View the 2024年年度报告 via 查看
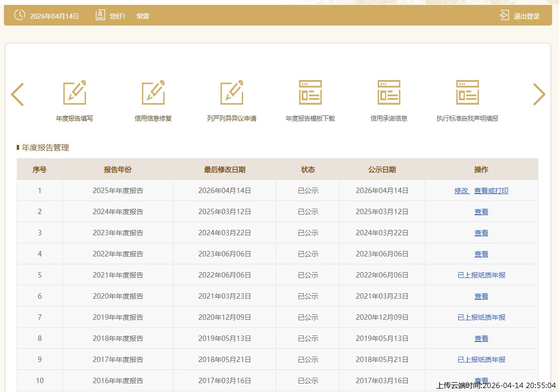The image size is (559, 392). (x=481, y=212)
